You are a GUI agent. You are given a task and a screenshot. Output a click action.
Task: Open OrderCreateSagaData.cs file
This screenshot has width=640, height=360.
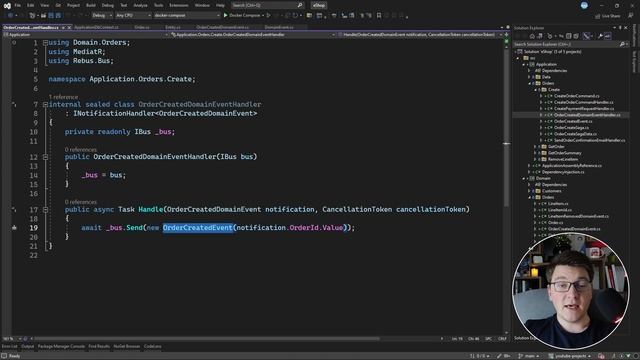click(576, 134)
